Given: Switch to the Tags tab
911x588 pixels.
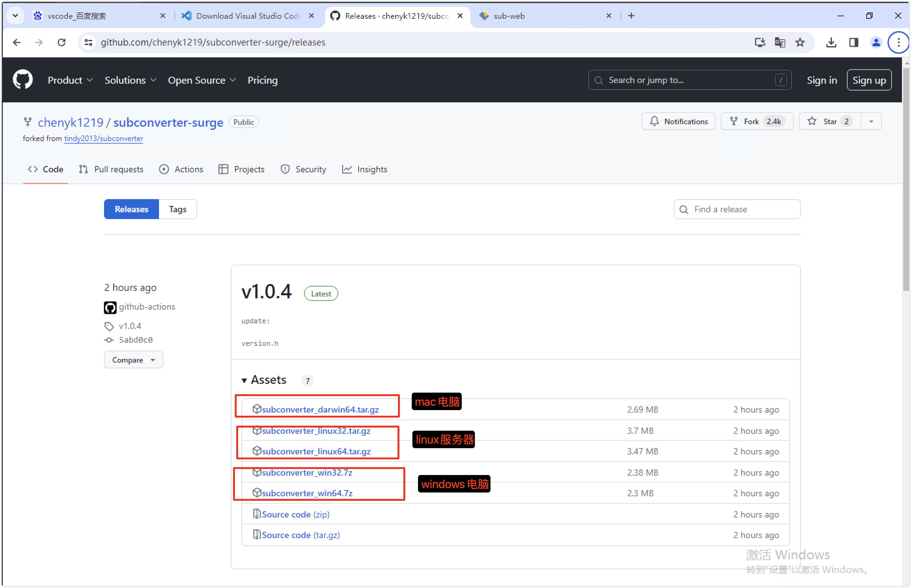Looking at the screenshot, I should click(x=177, y=209).
